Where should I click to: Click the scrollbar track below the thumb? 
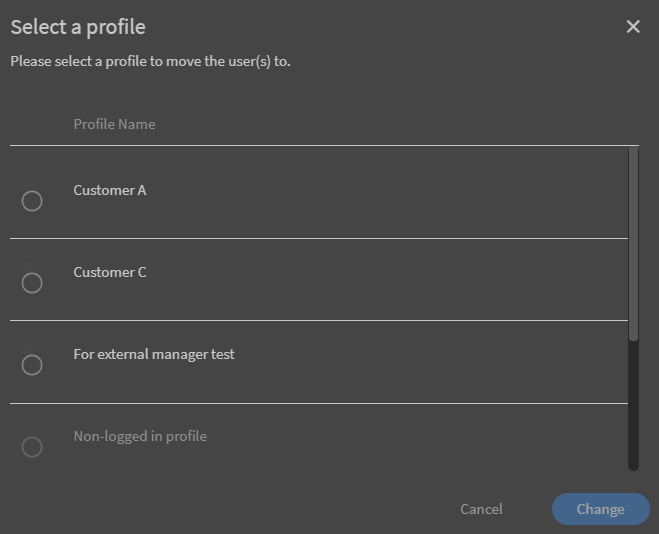pos(633,410)
